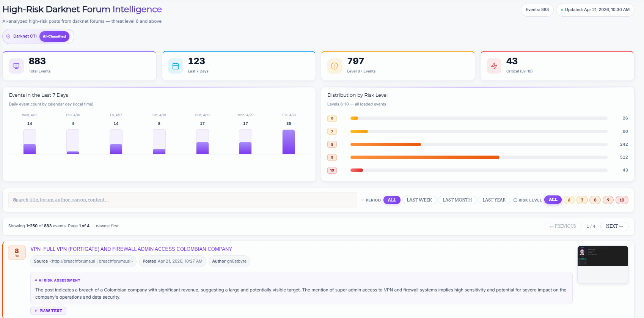This screenshot has width=644, height=318.
Task: Click the Posted Apr 21 date chip
Action: click(x=173, y=261)
